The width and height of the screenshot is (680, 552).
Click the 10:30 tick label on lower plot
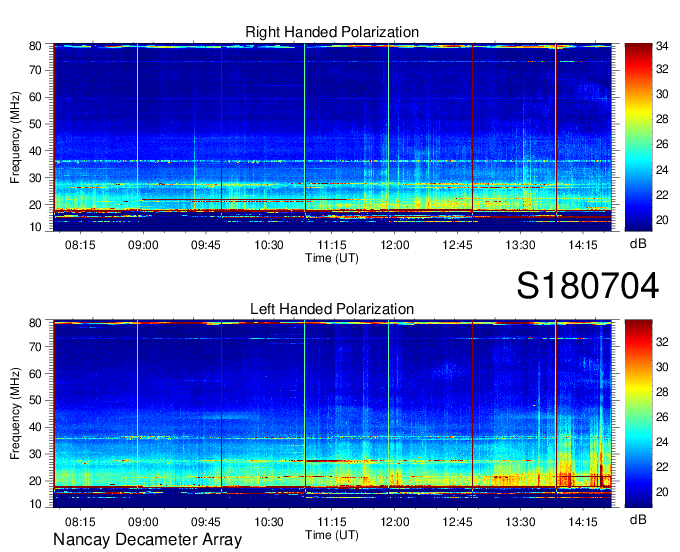tap(269, 522)
